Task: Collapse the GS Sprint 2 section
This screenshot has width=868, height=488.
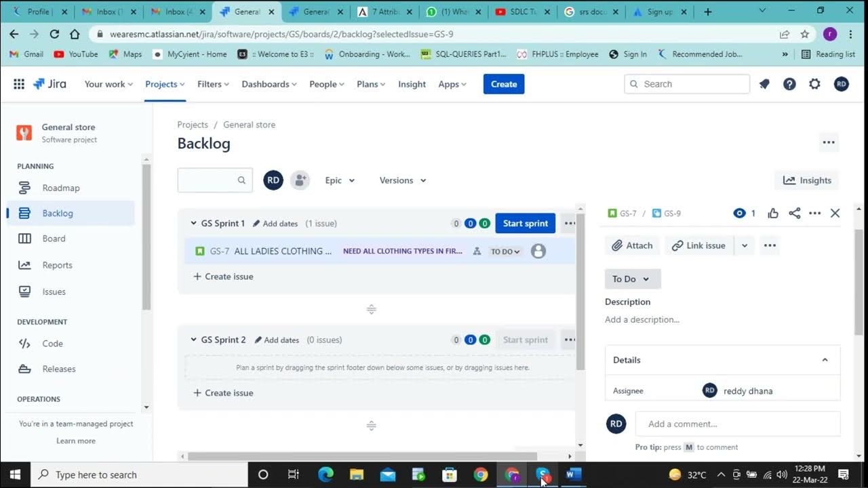Action: pyautogui.click(x=193, y=340)
